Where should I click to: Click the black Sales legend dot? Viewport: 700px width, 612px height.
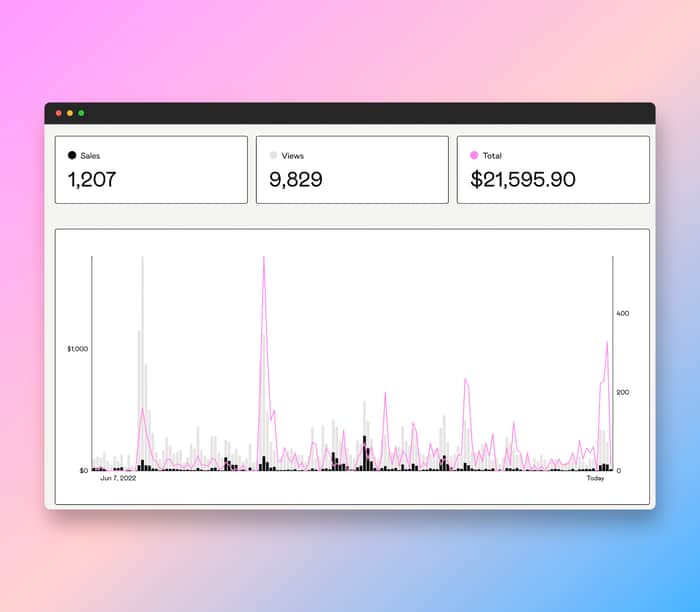click(x=72, y=155)
